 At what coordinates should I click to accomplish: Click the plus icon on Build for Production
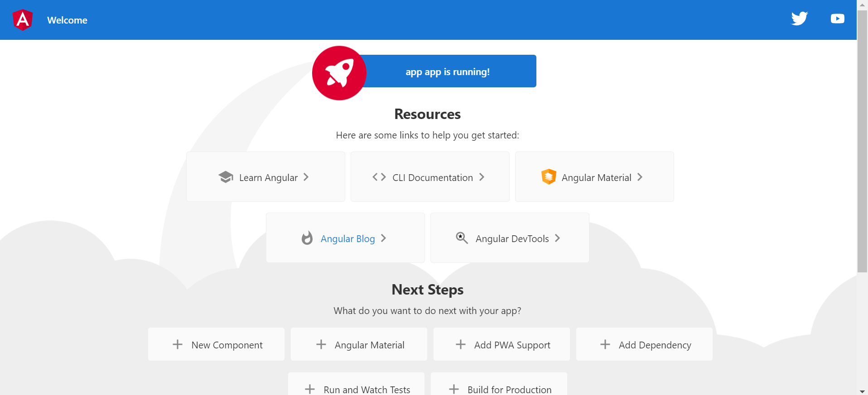tap(454, 389)
